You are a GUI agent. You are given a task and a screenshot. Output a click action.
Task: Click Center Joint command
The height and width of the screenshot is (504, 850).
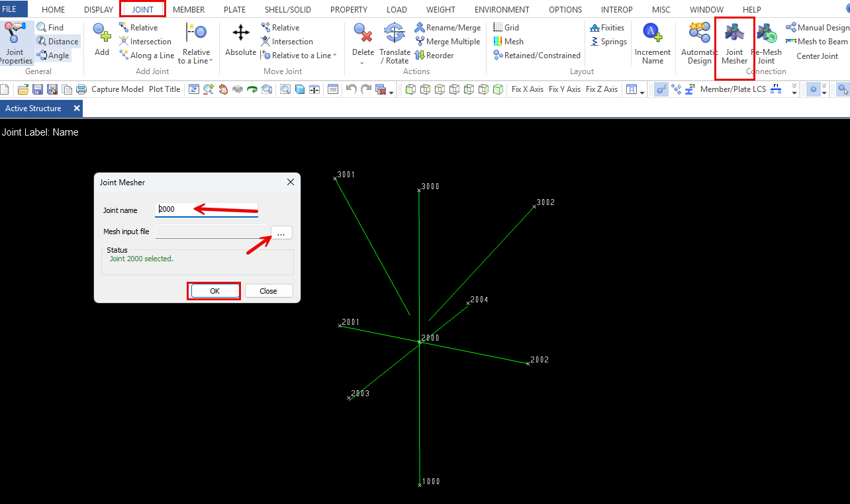click(817, 56)
